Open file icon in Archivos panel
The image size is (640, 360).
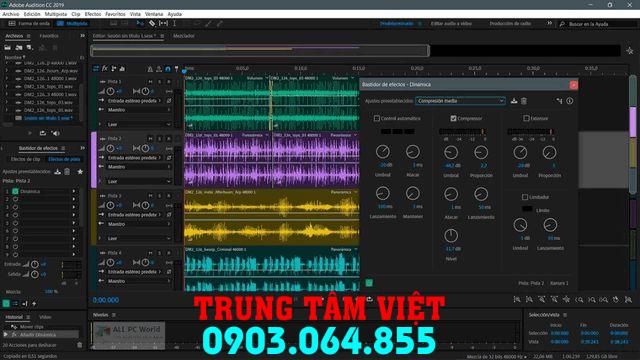tap(8, 48)
